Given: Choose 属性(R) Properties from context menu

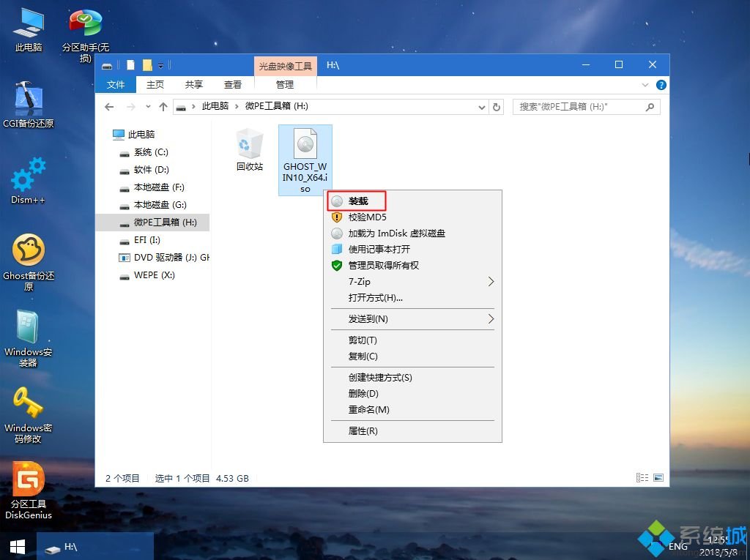Looking at the screenshot, I should point(363,431).
